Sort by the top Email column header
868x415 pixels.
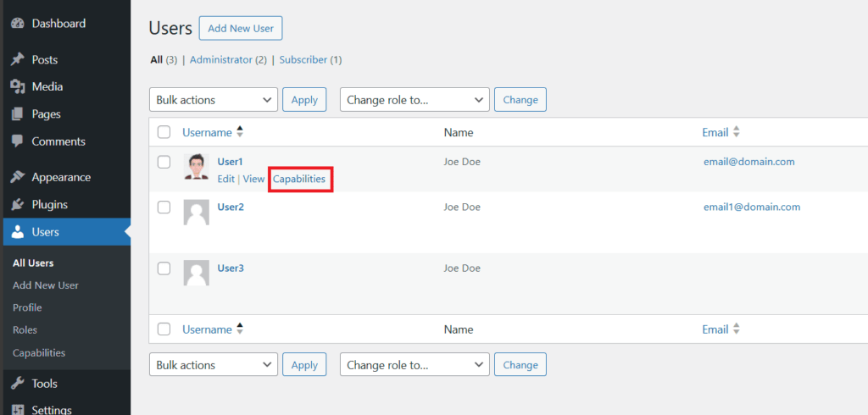point(715,132)
